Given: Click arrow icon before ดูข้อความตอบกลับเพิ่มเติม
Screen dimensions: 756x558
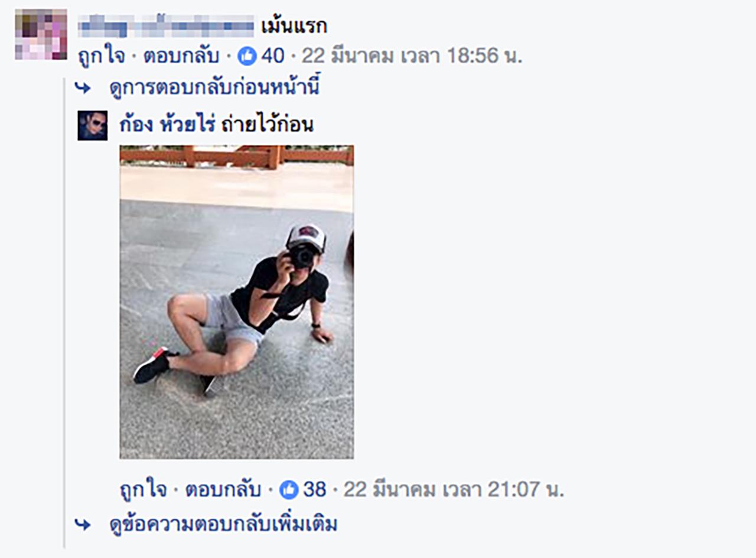Looking at the screenshot, I should (83, 524).
